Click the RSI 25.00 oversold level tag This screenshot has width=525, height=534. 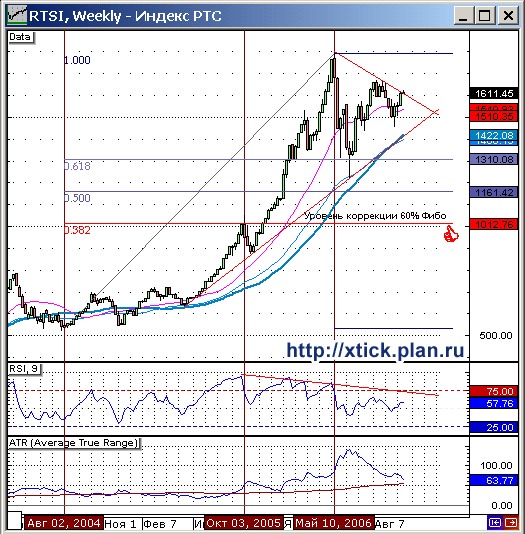click(x=494, y=427)
